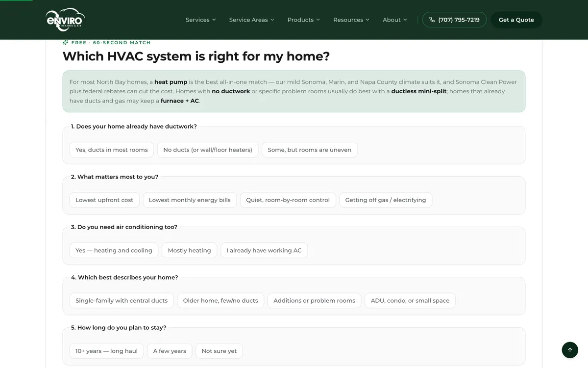Expand the Services dropdown chevron
The image size is (588, 368).
click(x=214, y=20)
